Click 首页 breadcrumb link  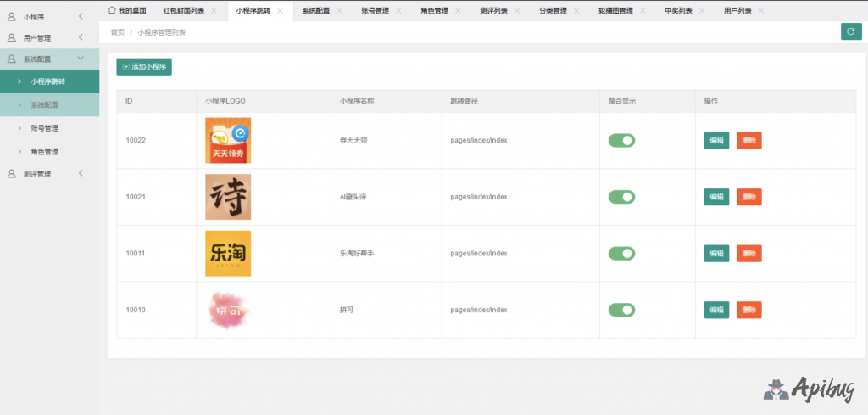tap(117, 31)
